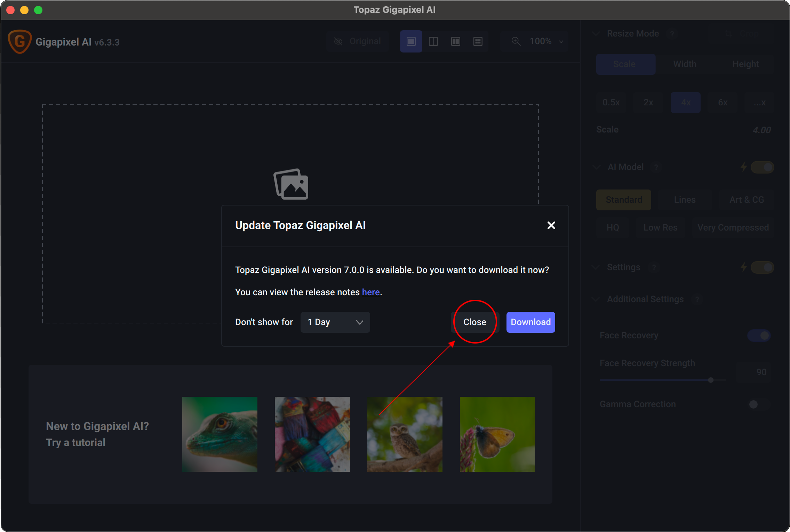790x532 pixels.
Task: Select single image view icon
Action: point(411,41)
